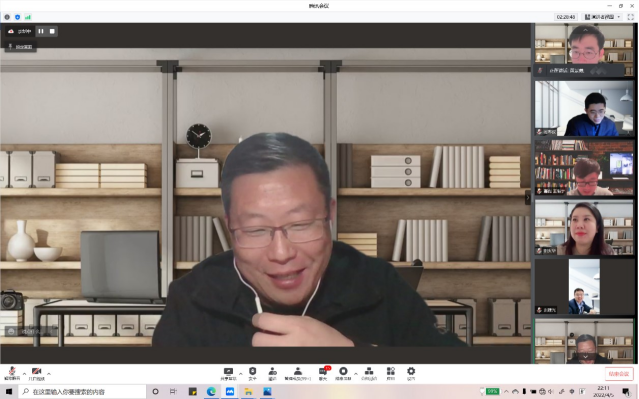Click the cloud recording status indicator
The height and width of the screenshot is (399, 639).
20,31
